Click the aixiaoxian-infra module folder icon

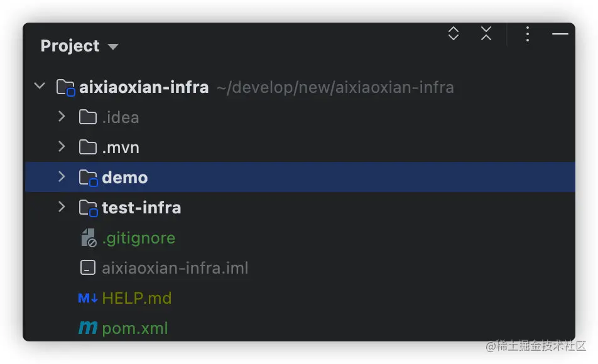pos(66,87)
